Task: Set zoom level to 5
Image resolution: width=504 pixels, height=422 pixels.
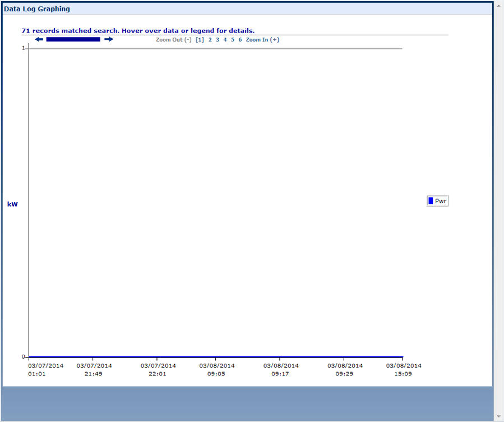Action: [233, 40]
